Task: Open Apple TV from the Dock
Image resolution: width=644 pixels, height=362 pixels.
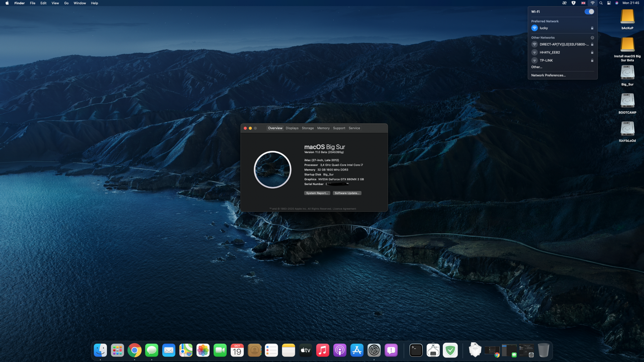Action: pos(306,350)
